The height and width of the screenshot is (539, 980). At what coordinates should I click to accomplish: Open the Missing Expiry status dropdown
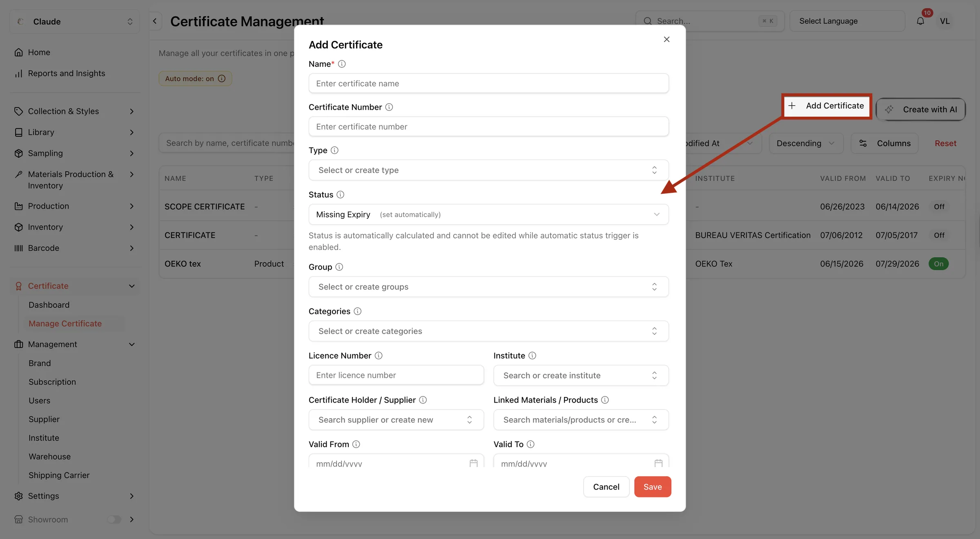[488, 214]
